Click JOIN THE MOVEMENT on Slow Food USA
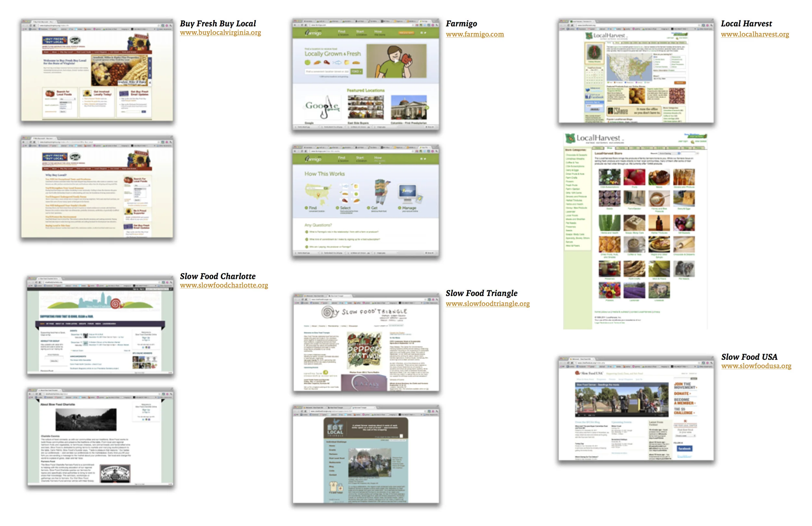This screenshot has width=812, height=526. coord(685,386)
